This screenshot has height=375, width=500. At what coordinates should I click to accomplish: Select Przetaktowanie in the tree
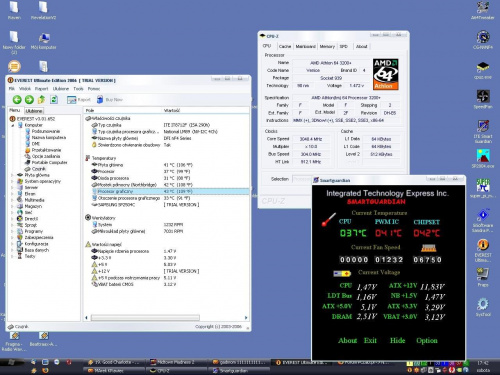point(46,150)
